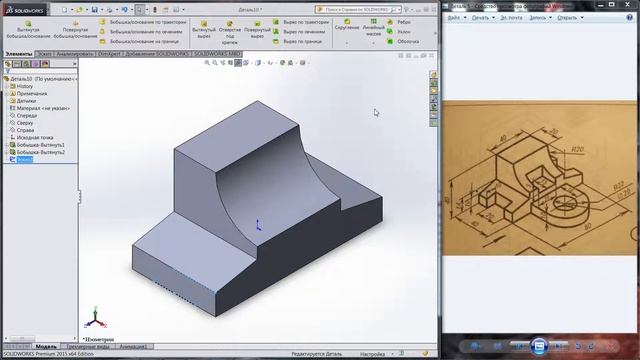640x360 pixels.
Task: Expand the manager panel tabs arrow
Action: tap(74, 64)
